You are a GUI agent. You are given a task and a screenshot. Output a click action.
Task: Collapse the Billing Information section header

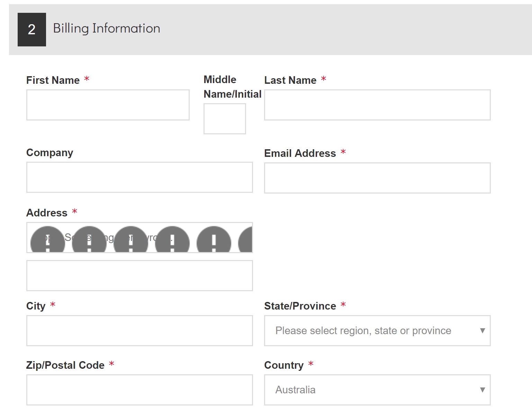(x=106, y=28)
